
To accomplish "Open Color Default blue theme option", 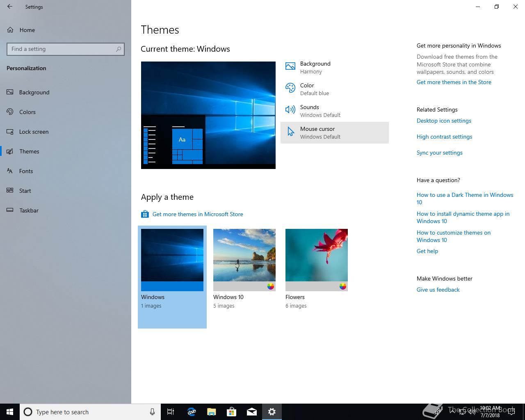I will (x=334, y=89).
